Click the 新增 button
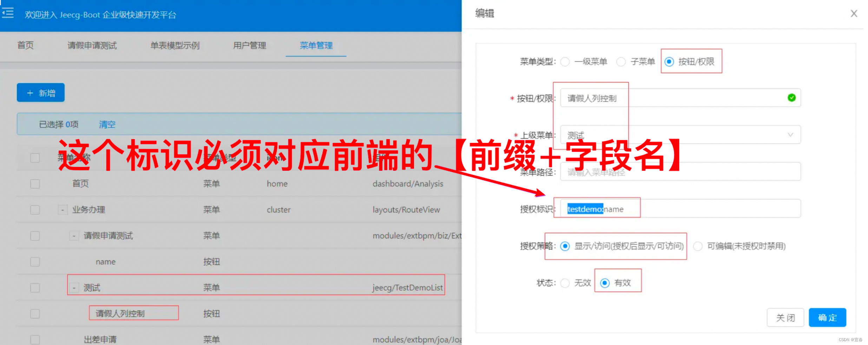 [41, 93]
